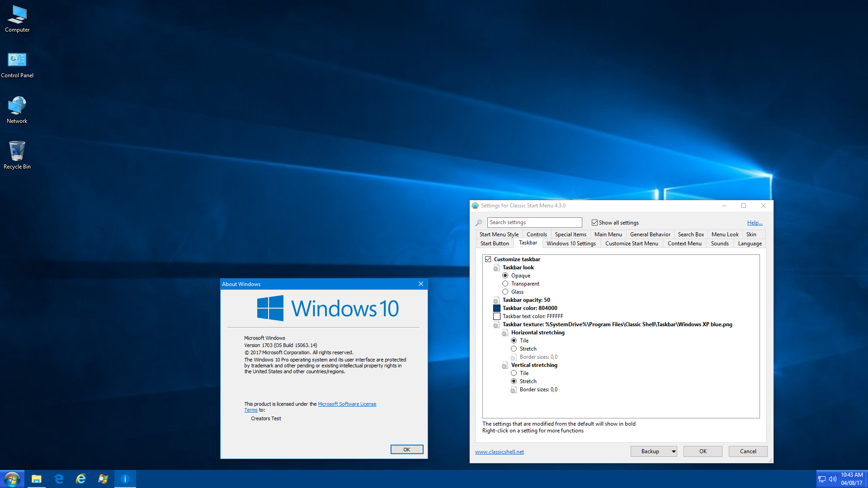This screenshot has width=868, height=488.
Task: Toggle the Show all settings checkbox
Action: pos(595,223)
